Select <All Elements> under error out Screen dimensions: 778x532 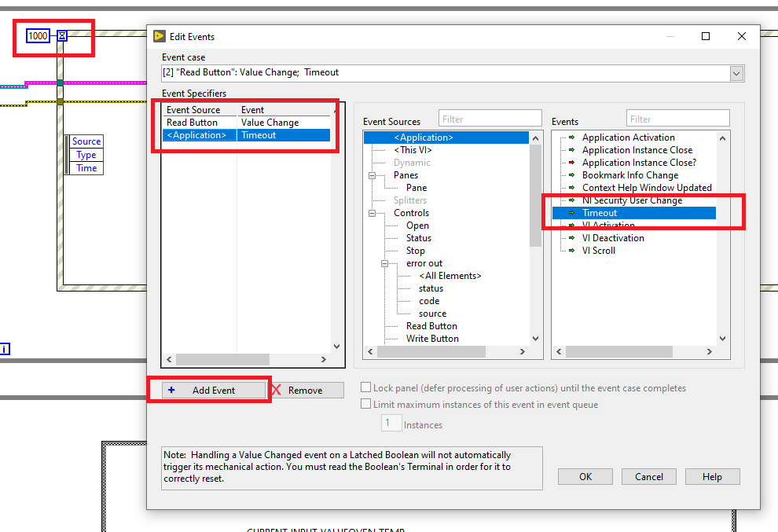(450, 276)
